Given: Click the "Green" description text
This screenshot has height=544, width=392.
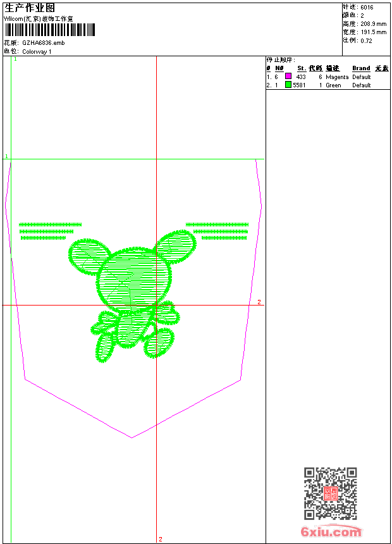Looking at the screenshot, I should [x=333, y=85].
